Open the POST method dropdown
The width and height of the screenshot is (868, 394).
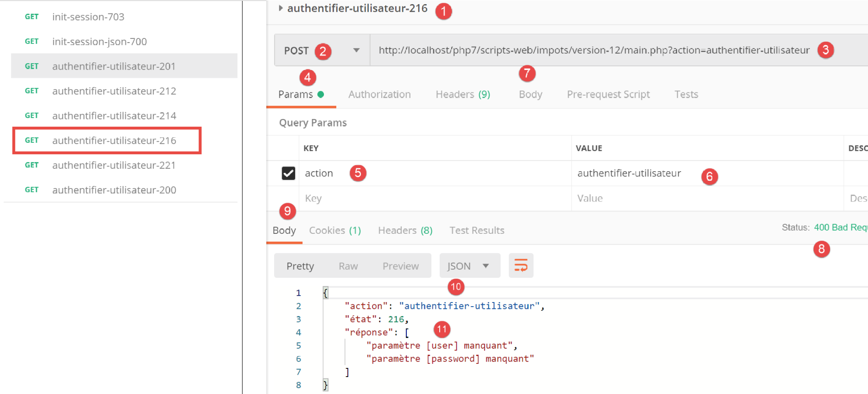[356, 50]
